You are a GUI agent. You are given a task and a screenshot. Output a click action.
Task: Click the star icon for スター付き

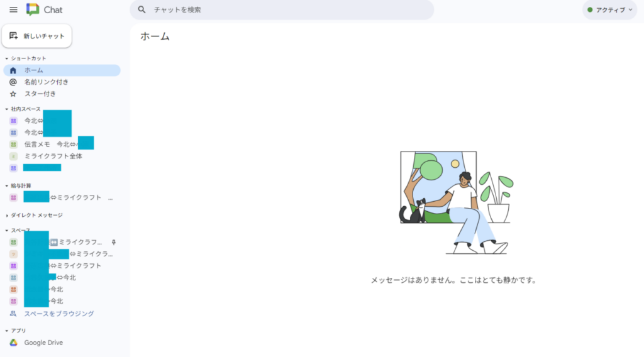[x=13, y=94]
